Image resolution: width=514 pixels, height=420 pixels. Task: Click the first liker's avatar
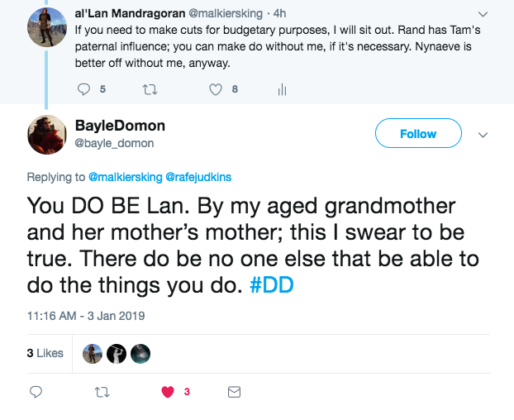[x=93, y=354]
